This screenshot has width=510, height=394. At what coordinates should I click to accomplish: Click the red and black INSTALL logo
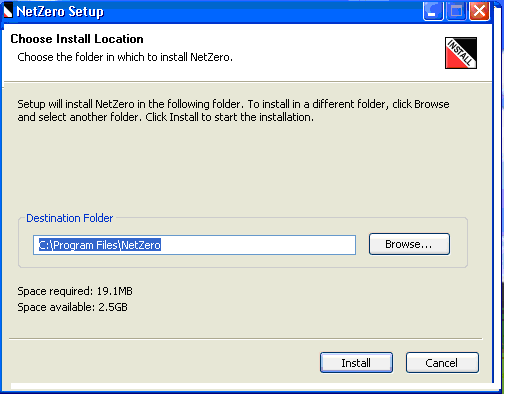[x=461, y=53]
